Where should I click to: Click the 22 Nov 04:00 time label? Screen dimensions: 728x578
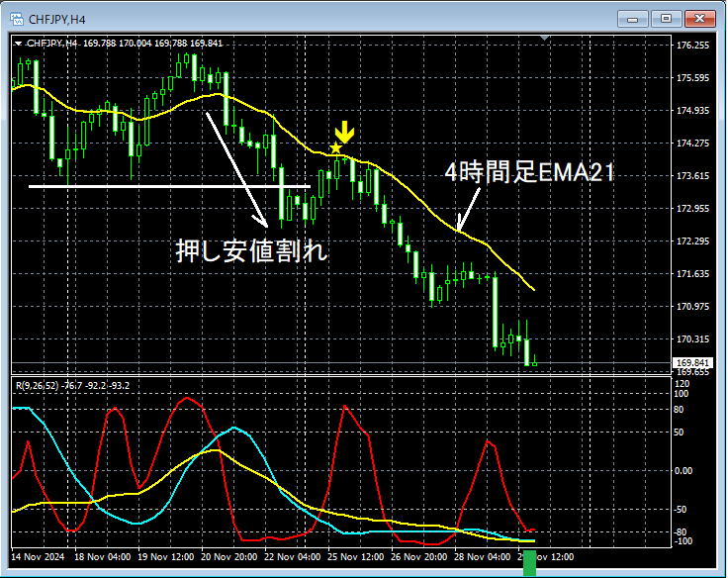(x=293, y=556)
